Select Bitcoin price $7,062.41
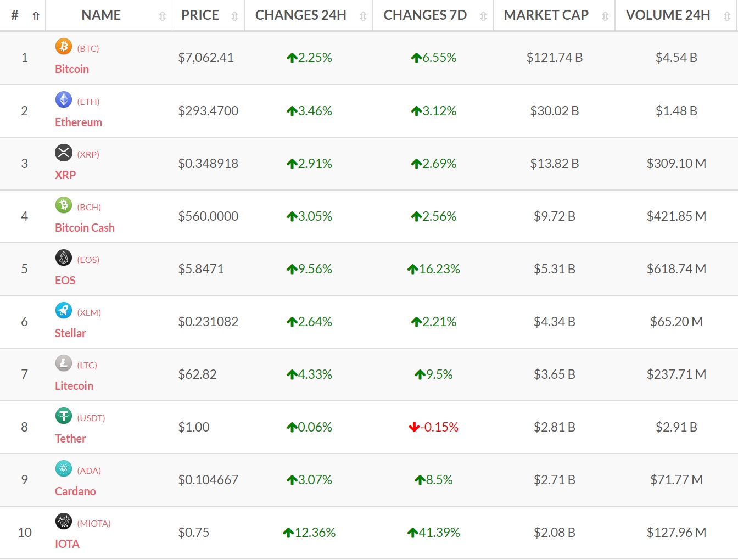Screen dimensions: 738x560 coord(206,58)
